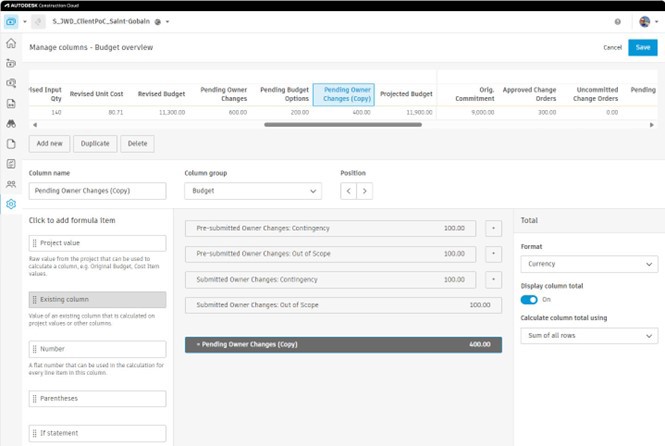The image size is (665, 446).
Task: Add Parentheses formula item
Action: (98, 399)
